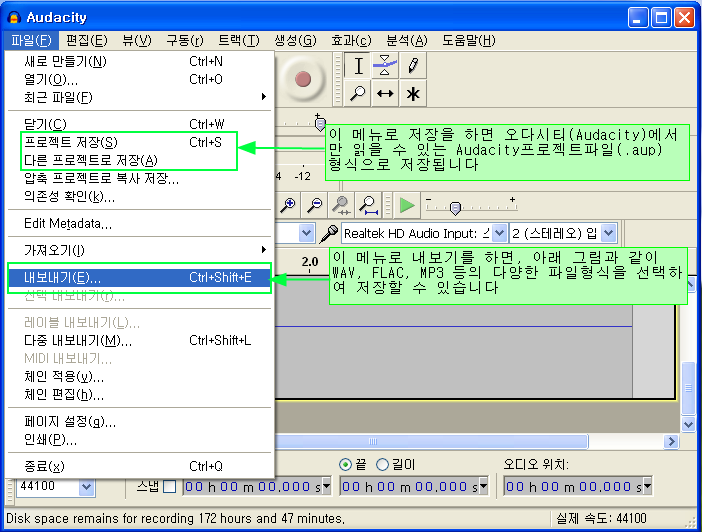Open the 2 (스테레오) channels dropdown
The image size is (702, 532).
click(x=608, y=233)
